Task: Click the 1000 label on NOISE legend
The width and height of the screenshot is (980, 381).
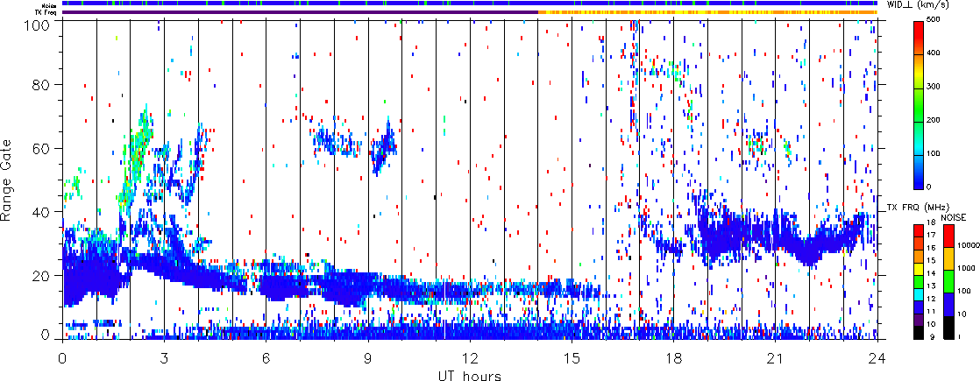Action: pyautogui.click(x=965, y=270)
